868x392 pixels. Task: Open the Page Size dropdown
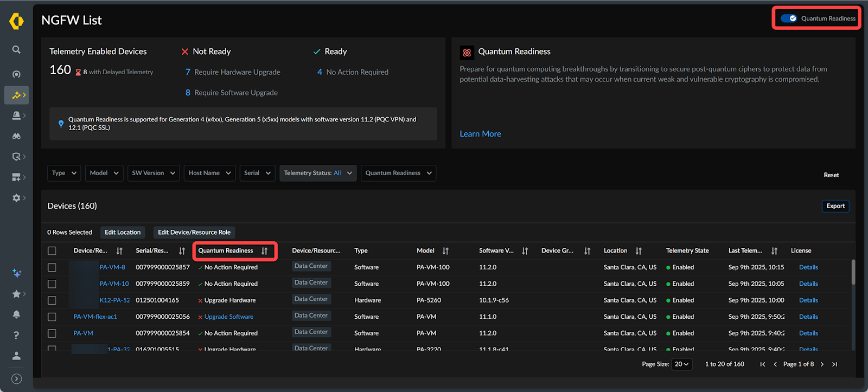tap(681, 364)
